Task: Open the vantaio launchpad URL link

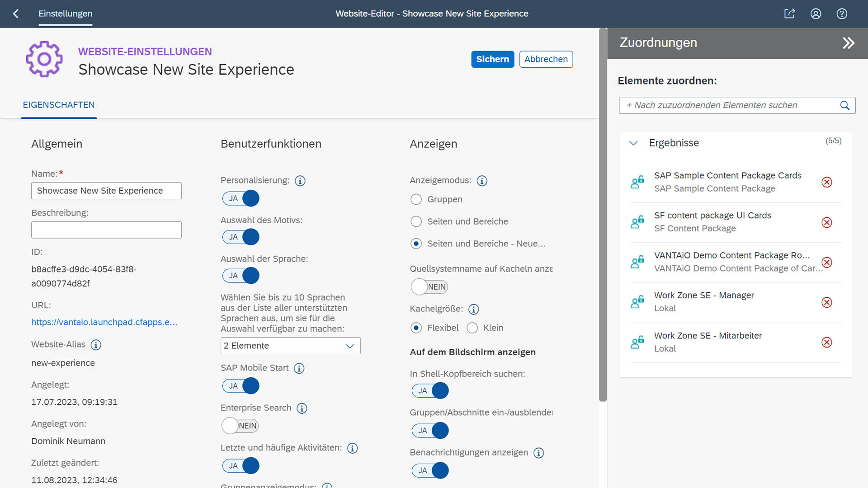Action: click(104, 322)
